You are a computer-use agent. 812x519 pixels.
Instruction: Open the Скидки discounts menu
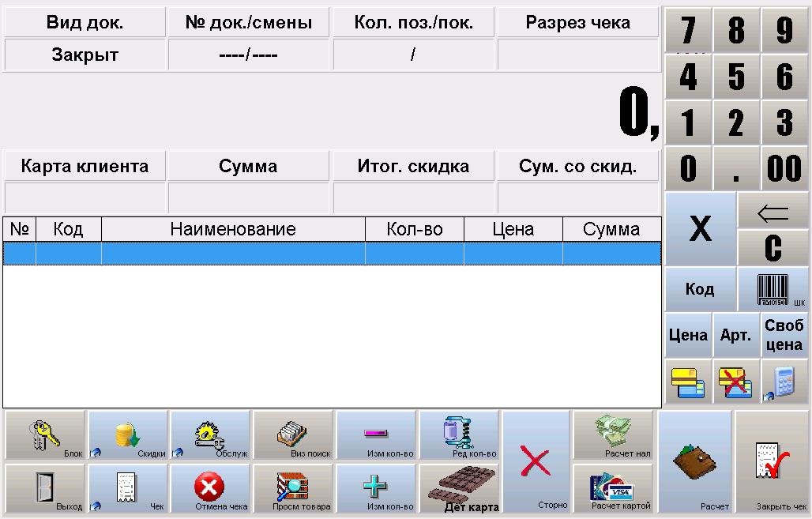pos(128,435)
